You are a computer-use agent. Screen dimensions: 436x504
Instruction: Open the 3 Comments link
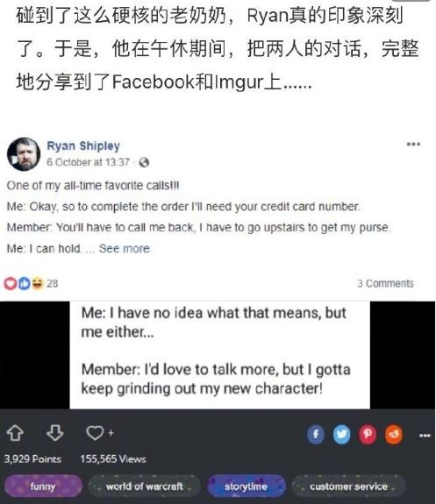(x=385, y=283)
